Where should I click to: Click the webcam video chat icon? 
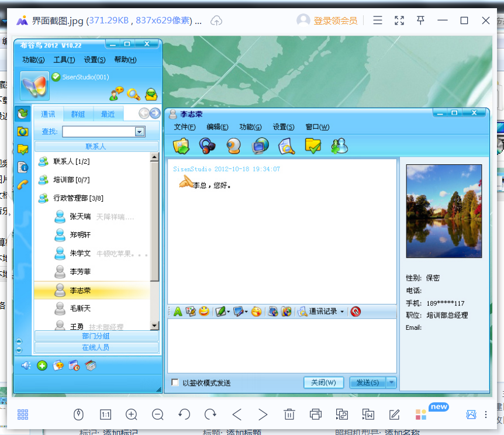click(x=233, y=146)
